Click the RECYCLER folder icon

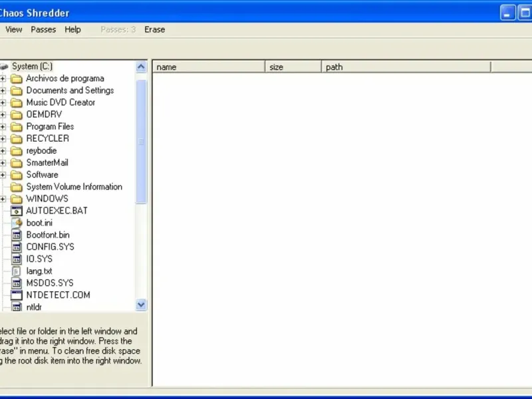click(16, 139)
